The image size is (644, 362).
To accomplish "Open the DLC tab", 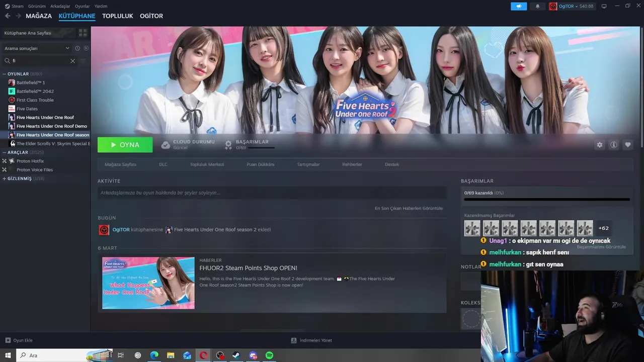I will (163, 164).
